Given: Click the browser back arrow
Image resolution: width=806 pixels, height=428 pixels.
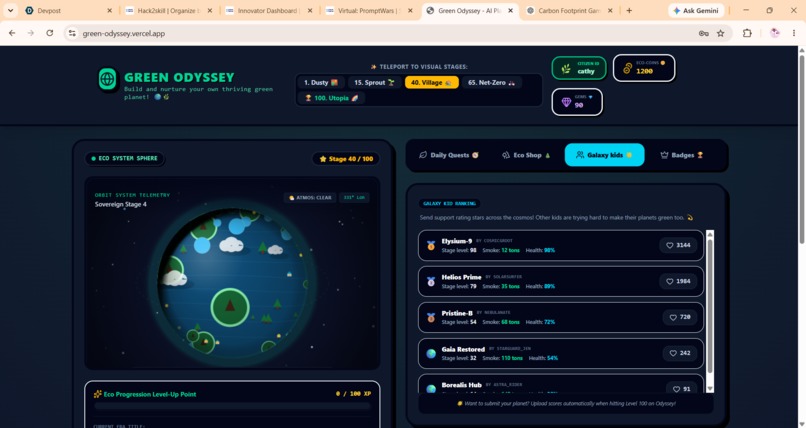Looking at the screenshot, I should [12, 33].
